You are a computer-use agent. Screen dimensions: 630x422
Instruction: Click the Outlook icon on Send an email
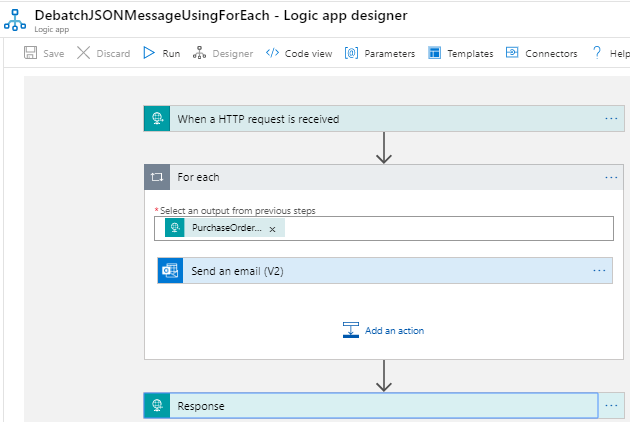(x=170, y=270)
